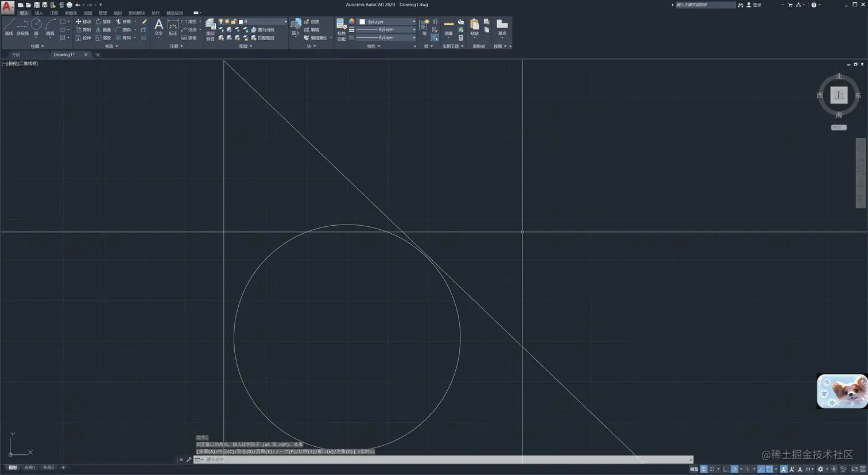Click the Array (阵列) tool
Viewport: 868px width, 475px height.
[123, 38]
